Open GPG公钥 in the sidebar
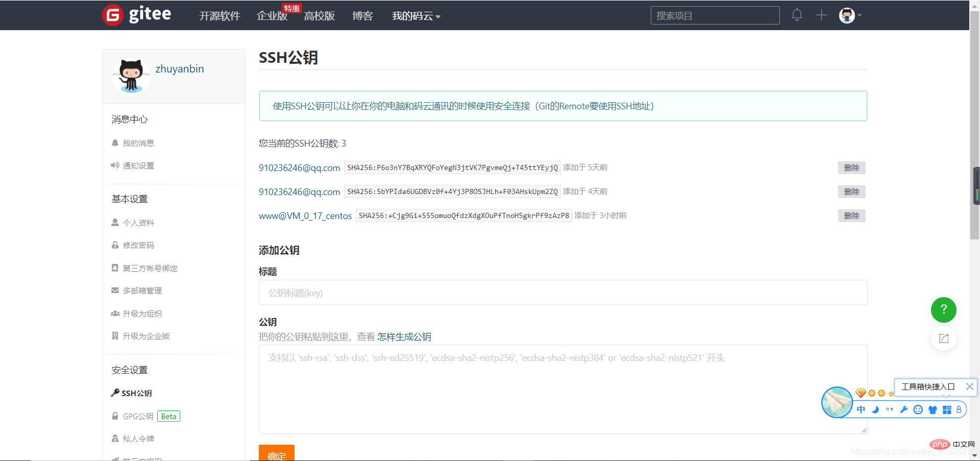The height and width of the screenshot is (461, 980). 138,417
